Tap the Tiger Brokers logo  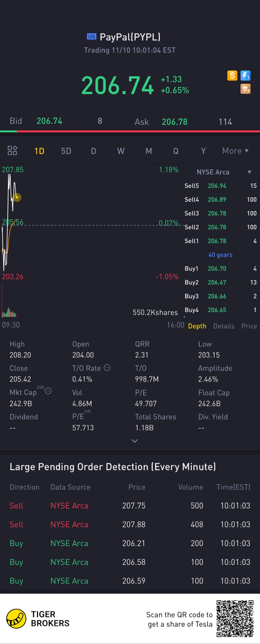click(38, 619)
